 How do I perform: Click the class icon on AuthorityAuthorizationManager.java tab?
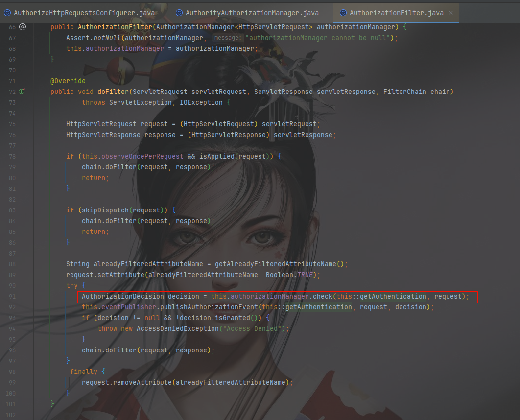179,13
